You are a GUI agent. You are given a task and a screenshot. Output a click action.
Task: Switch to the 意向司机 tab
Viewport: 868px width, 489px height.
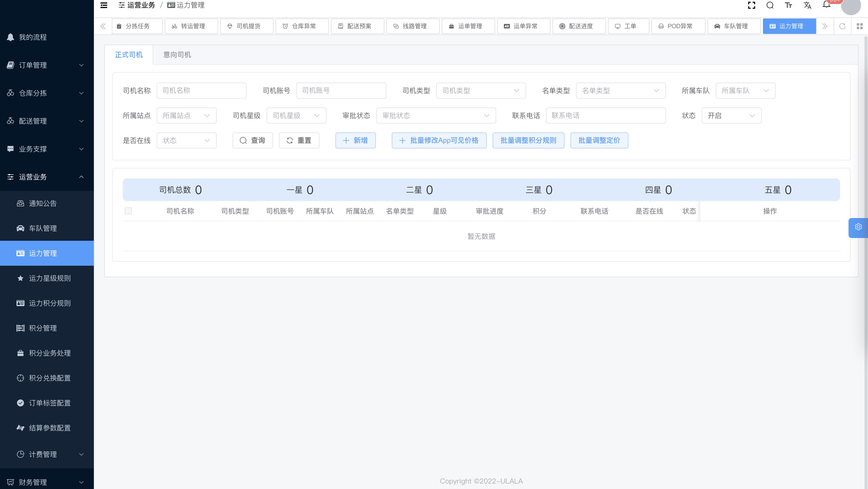[x=177, y=55]
